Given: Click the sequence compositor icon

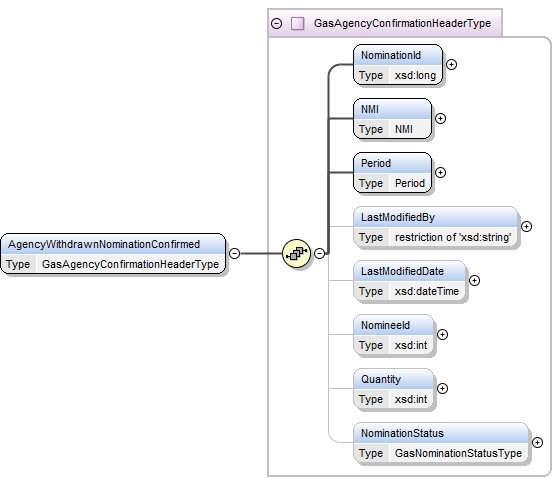Looking at the screenshot, I should [x=297, y=253].
